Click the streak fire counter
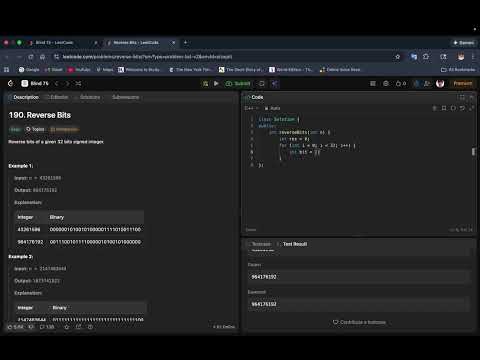 coord(401,84)
